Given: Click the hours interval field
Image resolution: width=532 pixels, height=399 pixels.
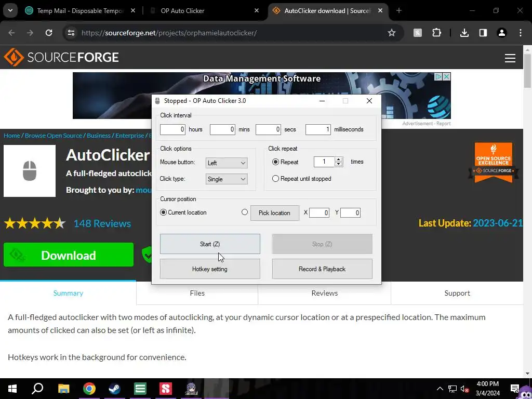Looking at the screenshot, I should pos(172,129).
